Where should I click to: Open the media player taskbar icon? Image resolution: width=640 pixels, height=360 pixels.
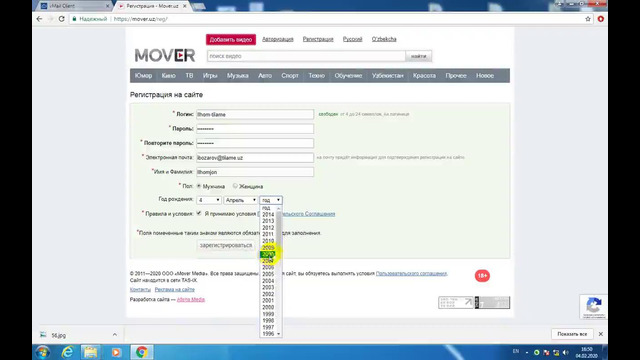116,352
